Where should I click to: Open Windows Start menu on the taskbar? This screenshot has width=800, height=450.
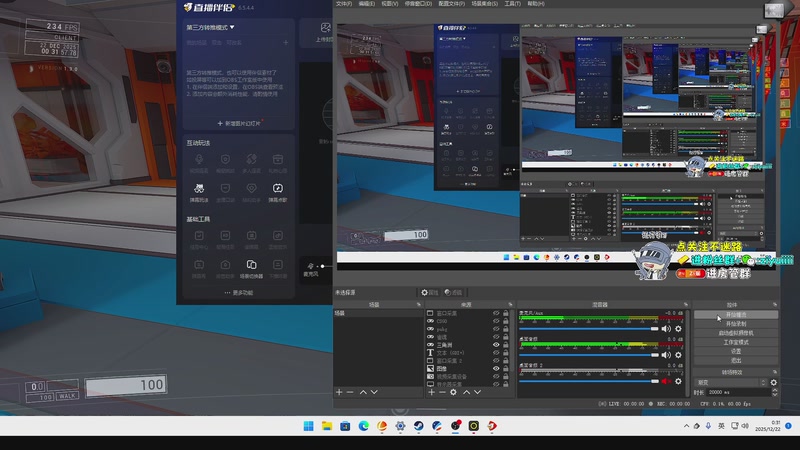coord(309,426)
